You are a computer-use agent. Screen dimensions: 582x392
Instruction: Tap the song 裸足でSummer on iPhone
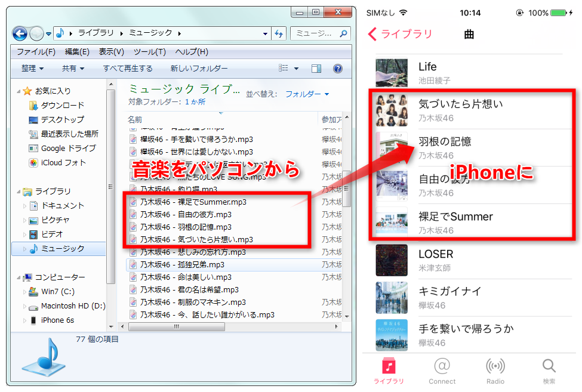tap(455, 217)
